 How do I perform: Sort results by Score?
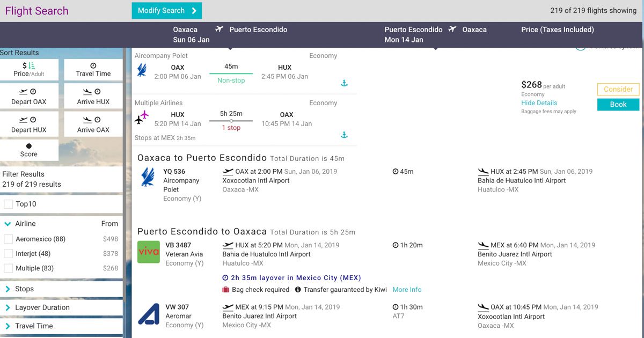tap(29, 150)
